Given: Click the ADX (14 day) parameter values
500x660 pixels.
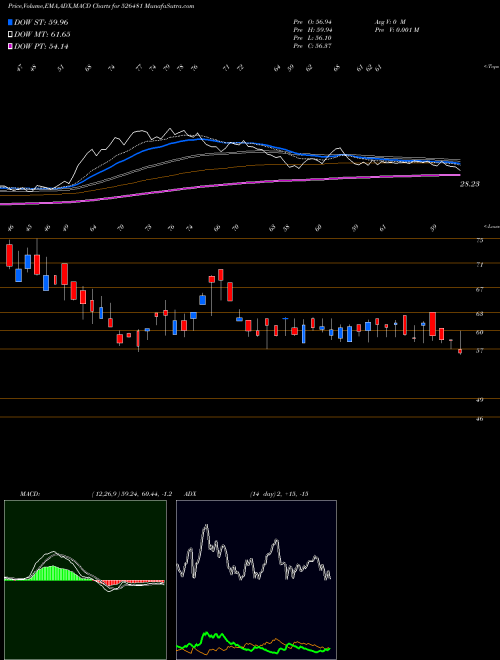Looking at the screenshot, I should coord(279,494).
